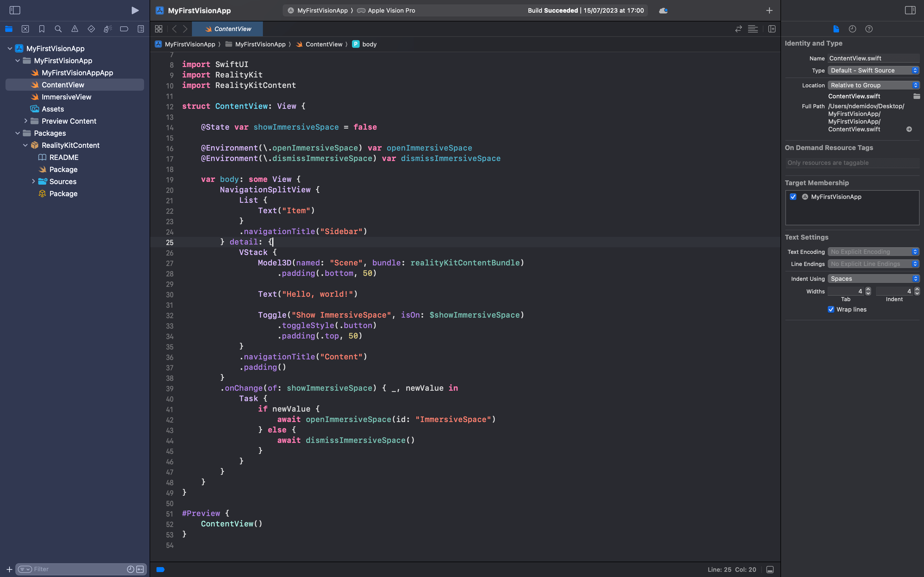Toggle dark mode switch in menu bar
The height and width of the screenshot is (577, 924).
click(x=663, y=10)
